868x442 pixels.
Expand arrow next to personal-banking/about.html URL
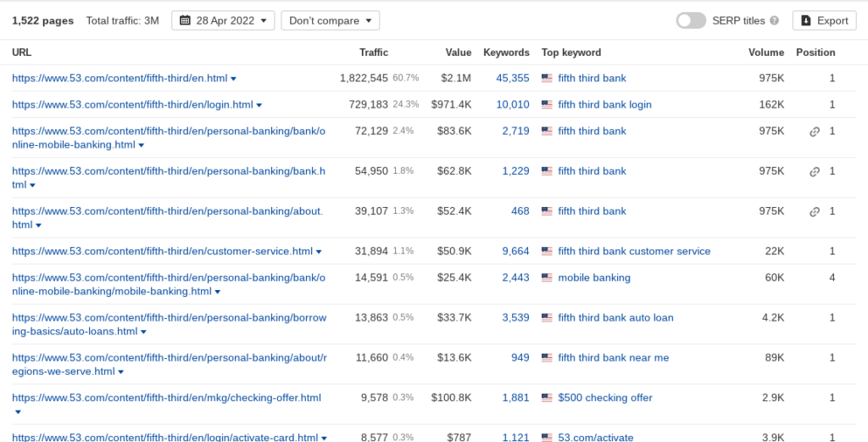click(38, 226)
